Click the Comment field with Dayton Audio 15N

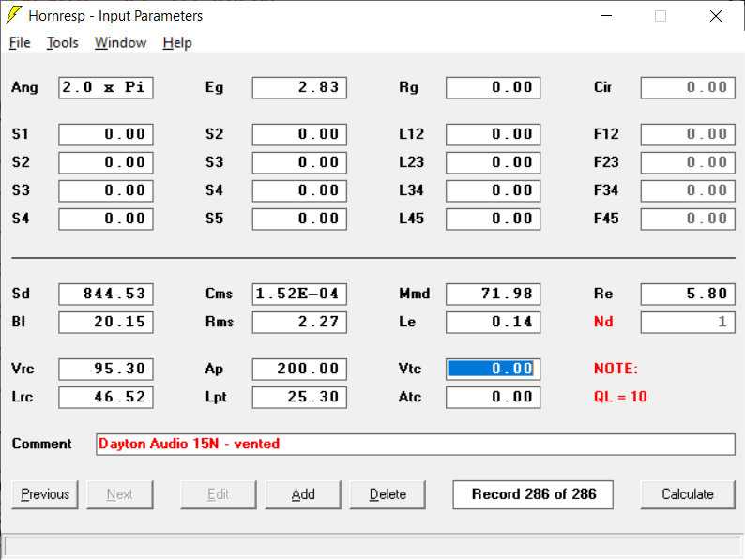point(416,444)
